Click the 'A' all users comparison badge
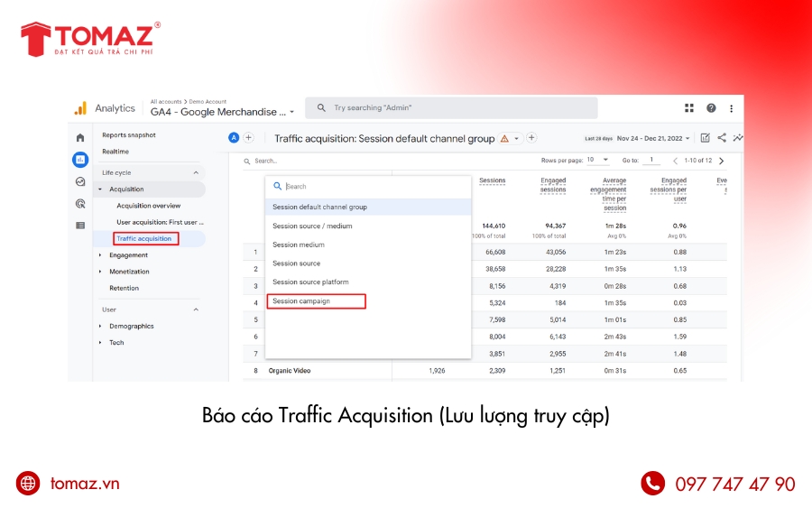This screenshot has width=812, height=508. [234, 138]
